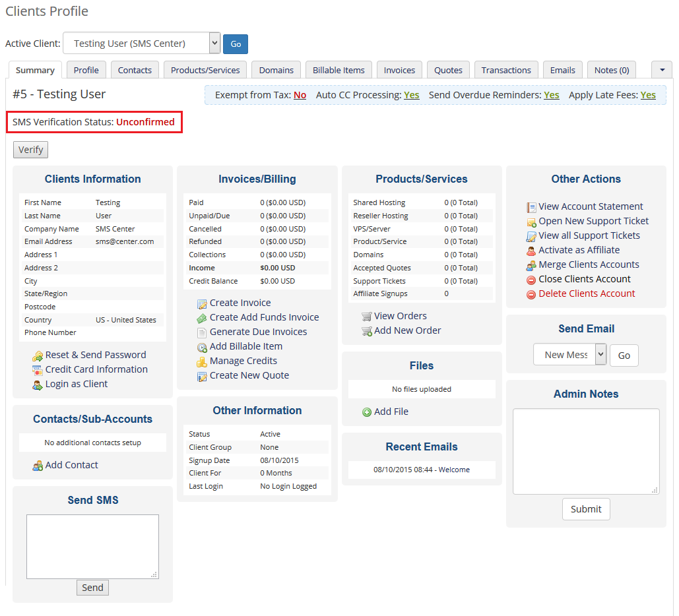Open the Products/Services tab
This screenshot has height=616, width=679.
tap(205, 70)
